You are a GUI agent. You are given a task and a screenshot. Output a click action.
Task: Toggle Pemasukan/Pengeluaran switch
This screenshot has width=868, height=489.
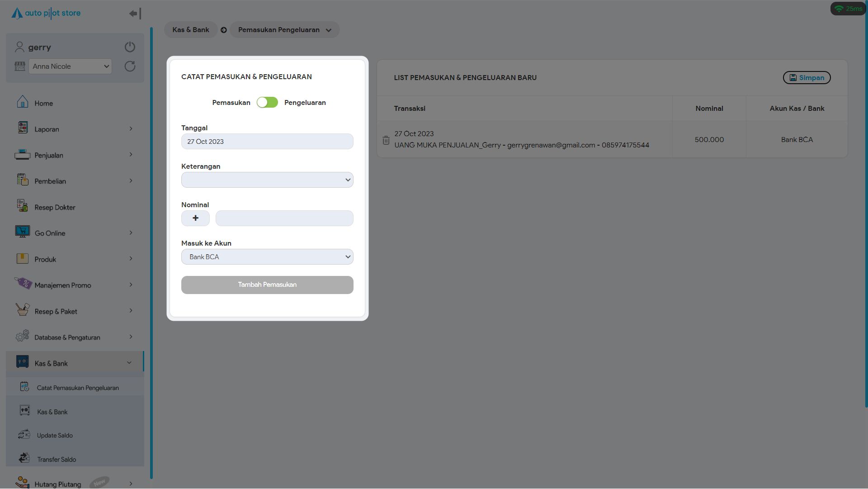267,103
